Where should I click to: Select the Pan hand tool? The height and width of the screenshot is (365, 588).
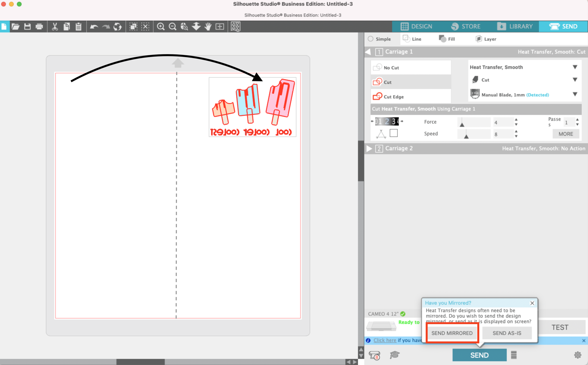tap(208, 27)
